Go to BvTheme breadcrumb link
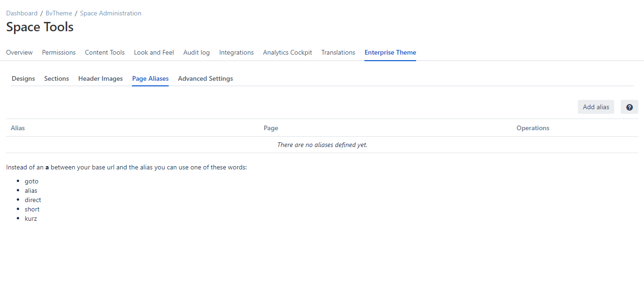 [x=59, y=13]
